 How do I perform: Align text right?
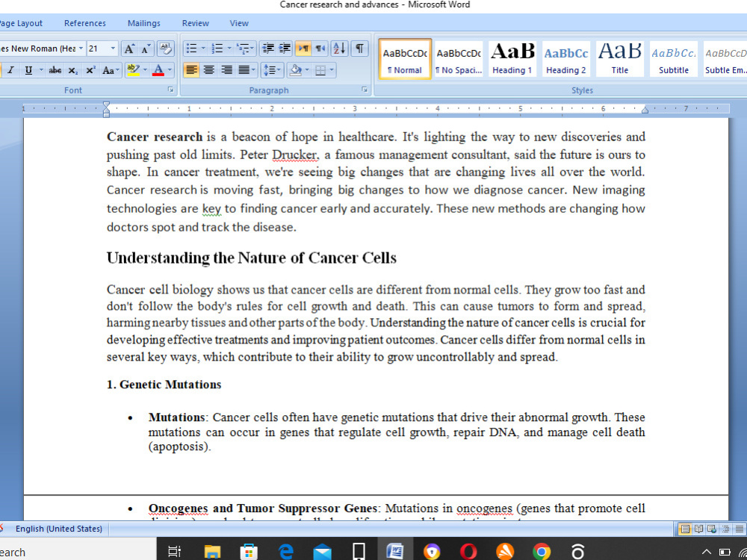tap(227, 70)
